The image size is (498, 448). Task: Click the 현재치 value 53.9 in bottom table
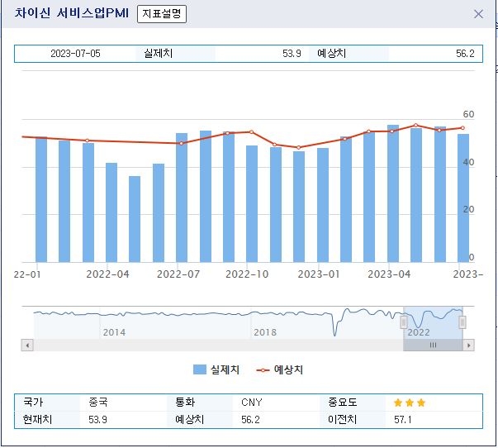[97, 420]
